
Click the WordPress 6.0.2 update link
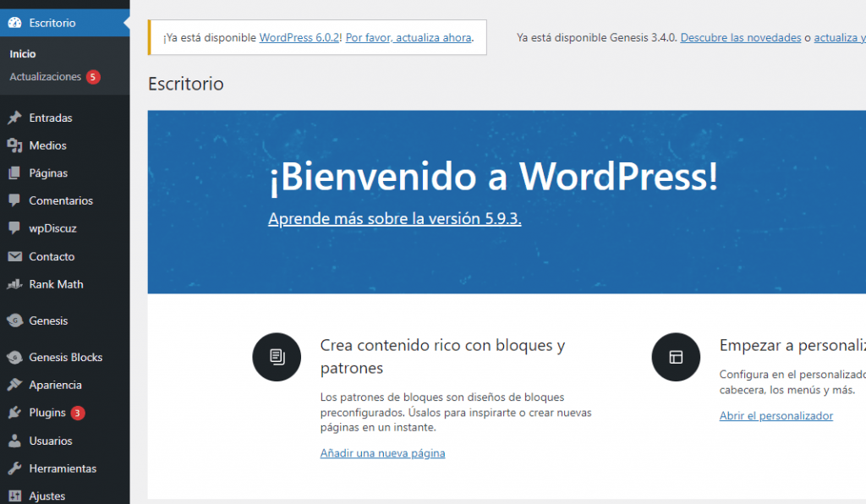299,38
